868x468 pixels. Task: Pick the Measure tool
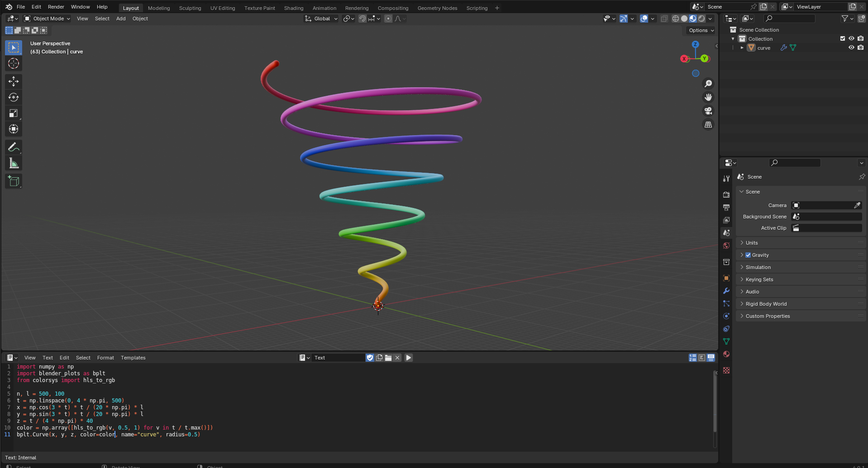[x=14, y=163]
